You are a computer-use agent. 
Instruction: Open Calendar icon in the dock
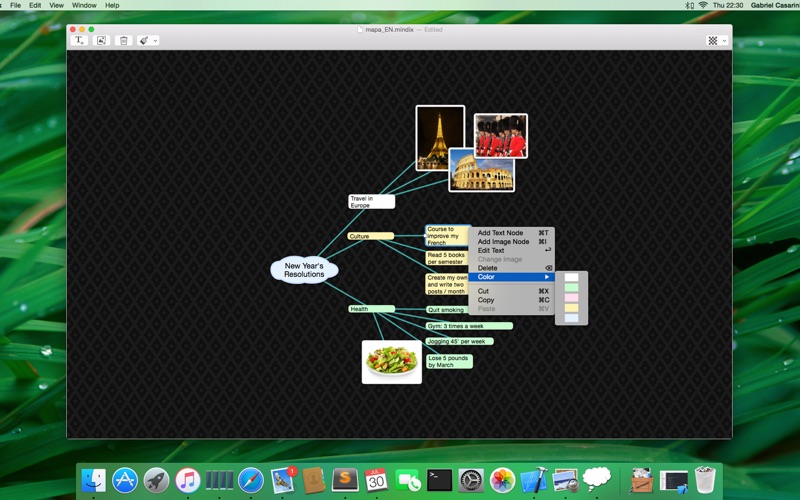[x=377, y=481]
